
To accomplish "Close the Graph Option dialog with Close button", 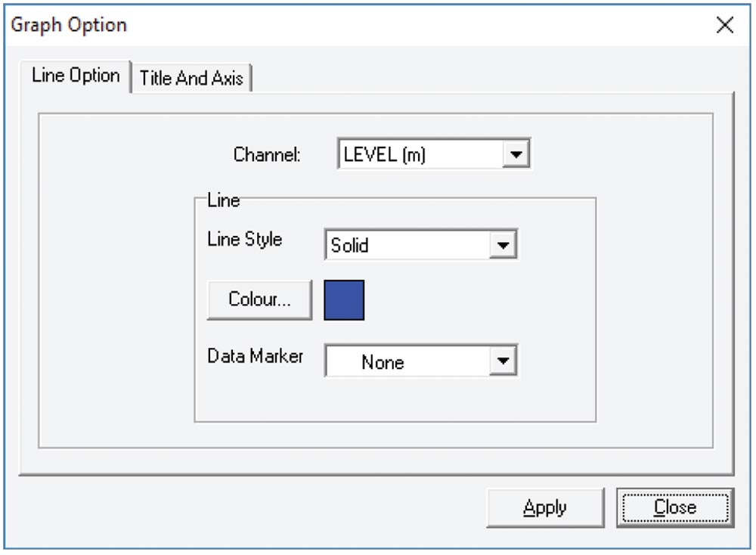I will tap(675, 507).
